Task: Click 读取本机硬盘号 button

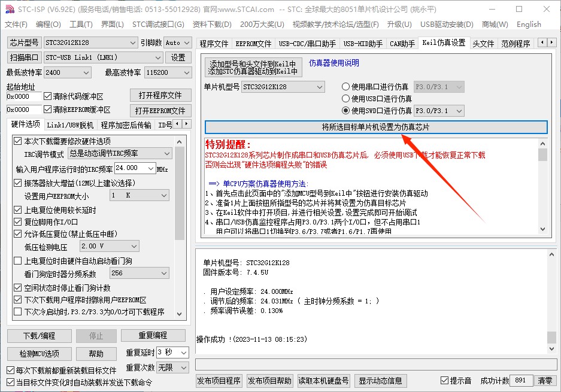Action: point(323,381)
